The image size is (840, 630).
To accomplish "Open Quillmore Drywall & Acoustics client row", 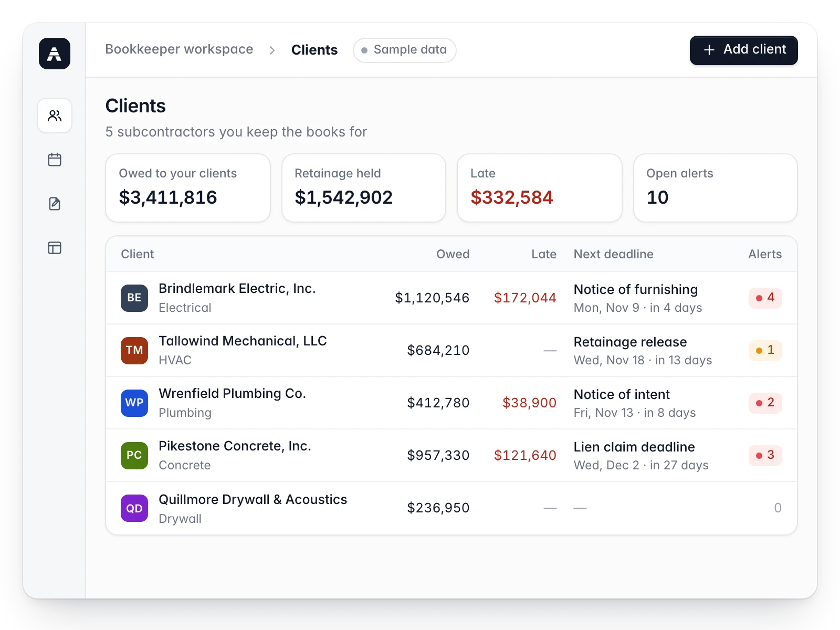I will 451,508.
